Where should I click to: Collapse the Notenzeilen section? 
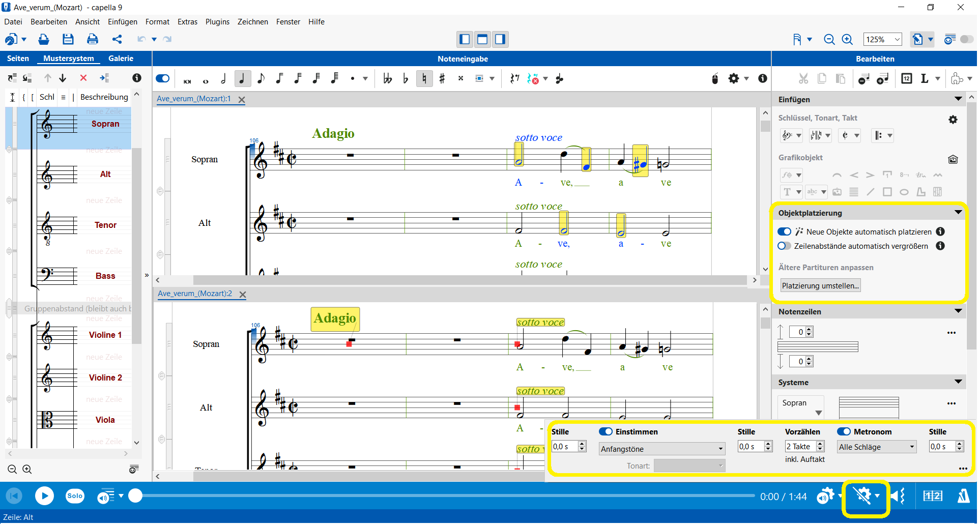[958, 311]
